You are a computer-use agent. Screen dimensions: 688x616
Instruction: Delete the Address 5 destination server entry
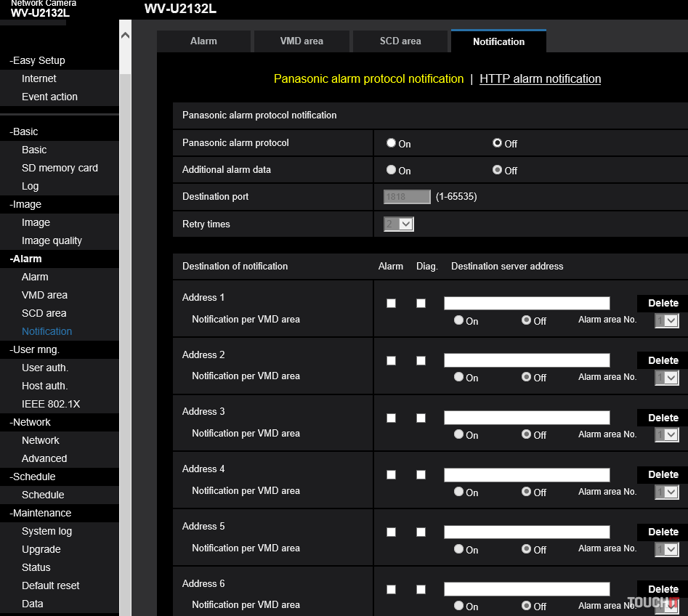pos(662,532)
